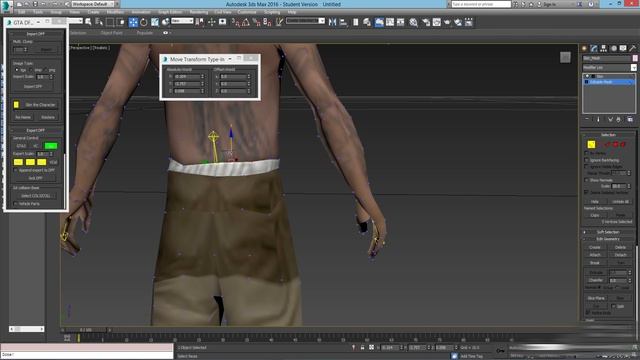
Task: Activate the Select and Rotate tool
Action: (144, 22)
